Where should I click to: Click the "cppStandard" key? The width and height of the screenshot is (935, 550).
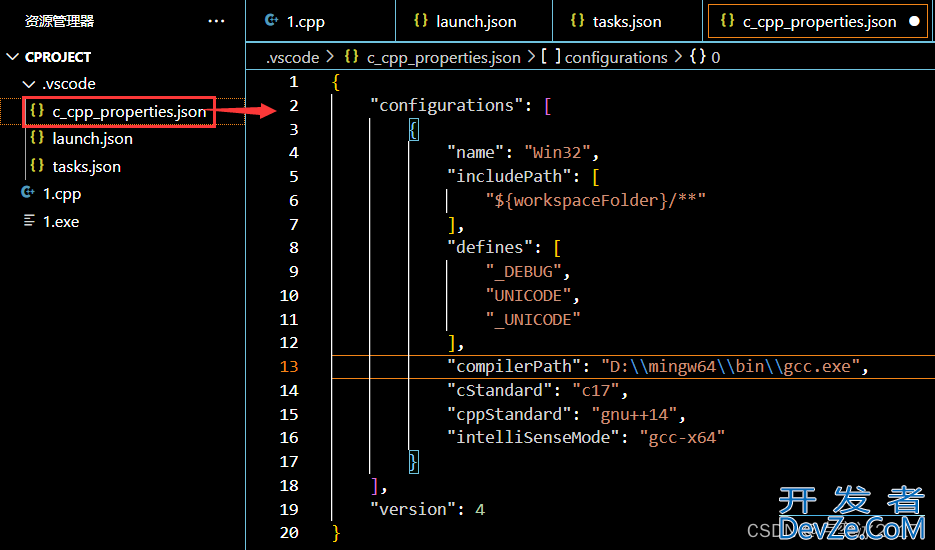click(x=509, y=415)
